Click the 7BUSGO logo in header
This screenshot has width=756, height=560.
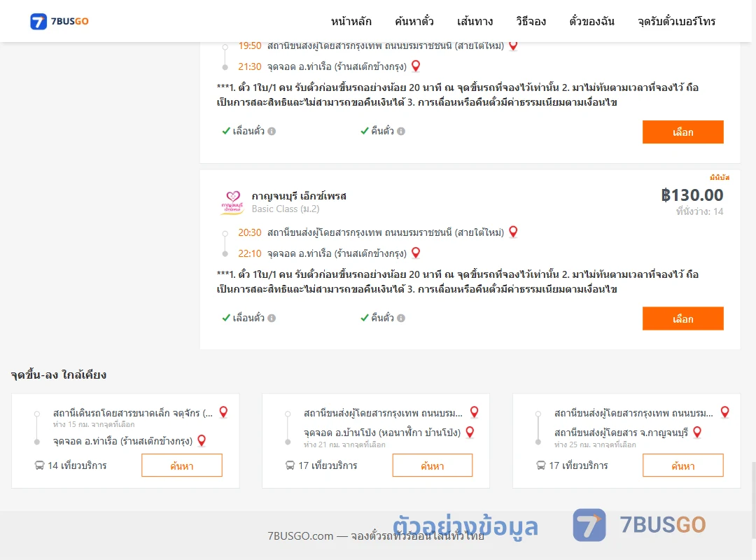click(59, 21)
